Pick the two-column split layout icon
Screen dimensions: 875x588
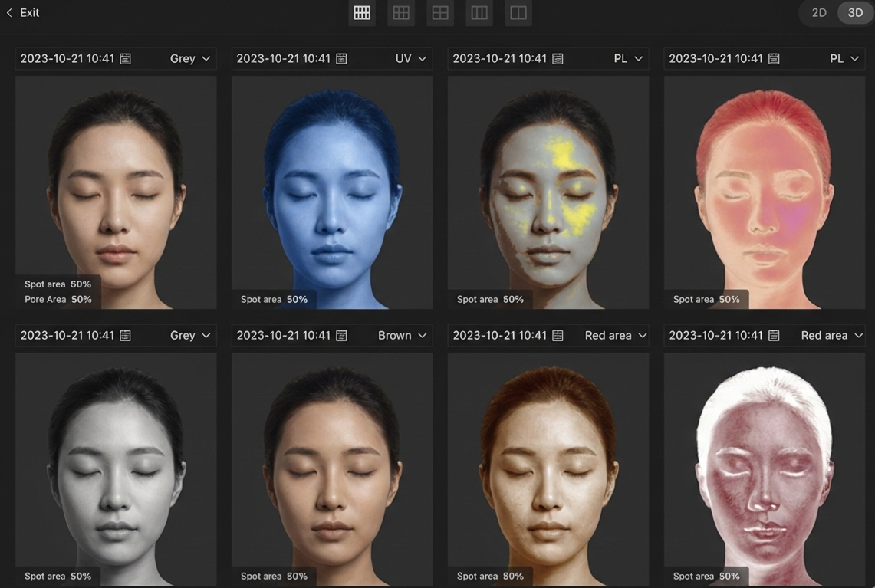coord(518,13)
